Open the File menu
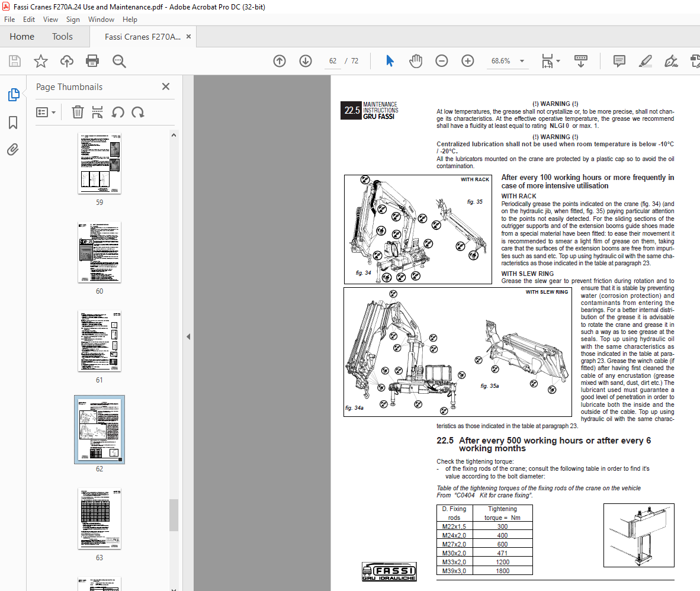700x591 pixels. (9, 20)
